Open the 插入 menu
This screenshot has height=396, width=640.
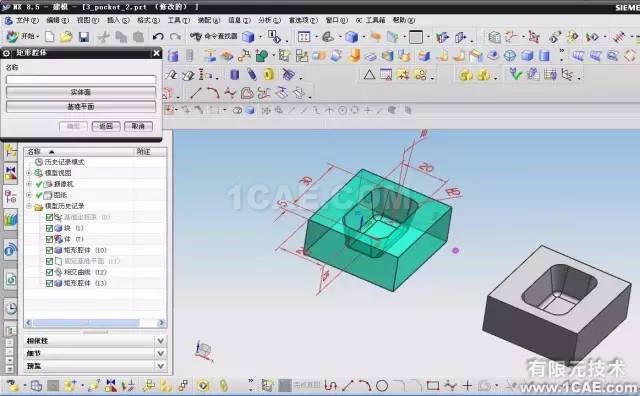click(118, 20)
